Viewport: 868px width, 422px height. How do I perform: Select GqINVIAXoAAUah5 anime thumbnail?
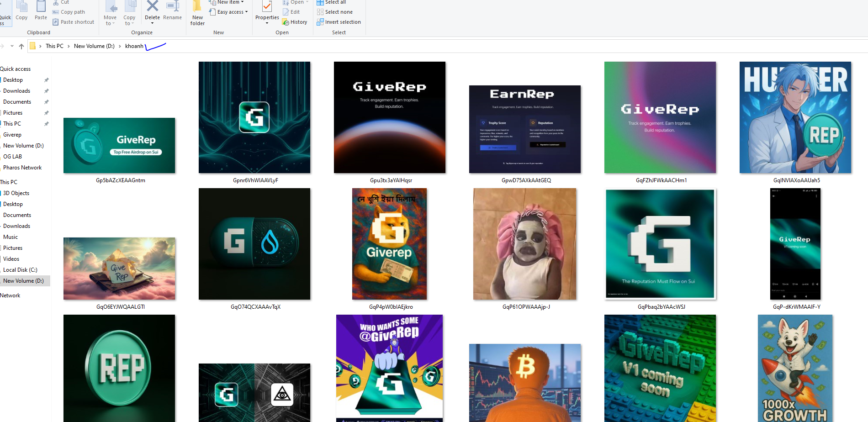tap(795, 117)
